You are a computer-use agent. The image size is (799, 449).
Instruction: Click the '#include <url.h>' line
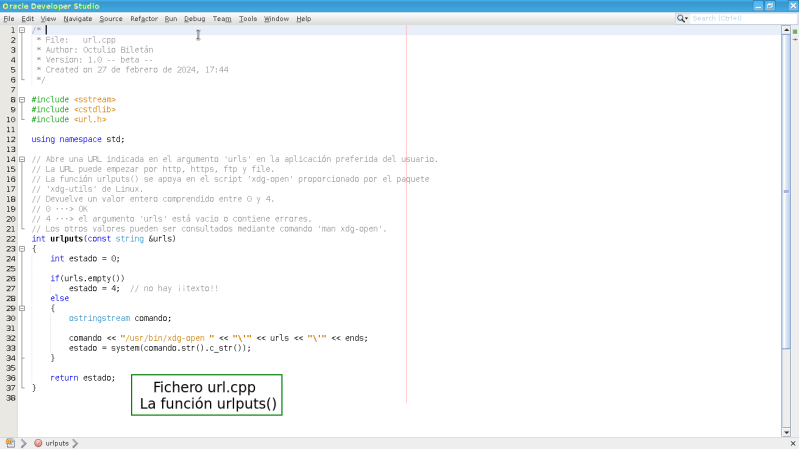[x=69, y=119]
